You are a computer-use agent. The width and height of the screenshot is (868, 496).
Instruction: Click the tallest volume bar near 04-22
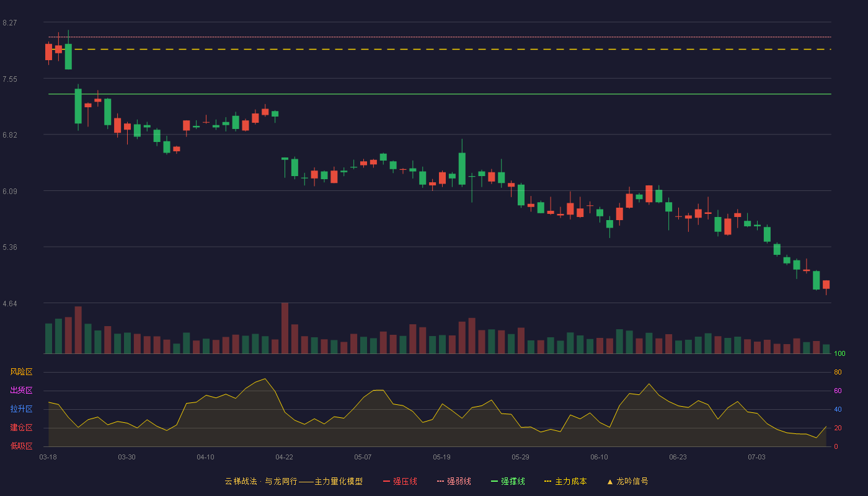[x=285, y=328]
